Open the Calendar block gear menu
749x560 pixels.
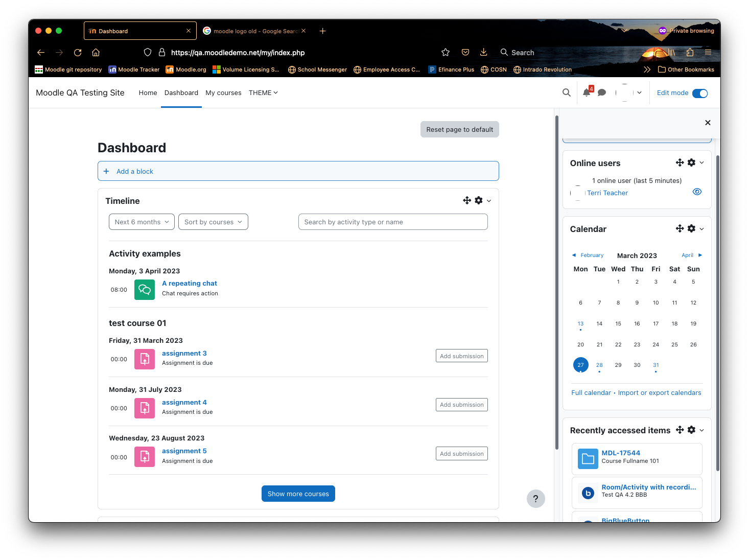691,228
